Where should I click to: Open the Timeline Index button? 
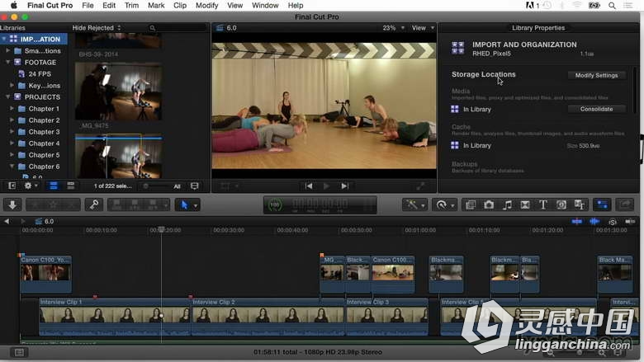coord(19,352)
